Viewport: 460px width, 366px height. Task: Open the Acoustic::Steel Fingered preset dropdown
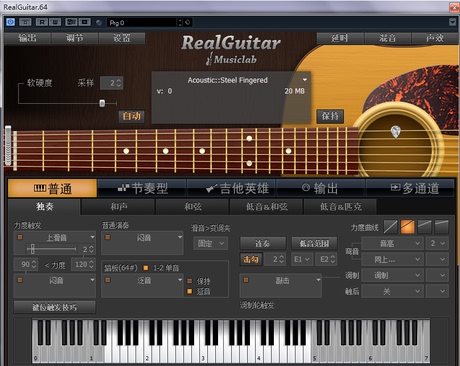point(305,80)
